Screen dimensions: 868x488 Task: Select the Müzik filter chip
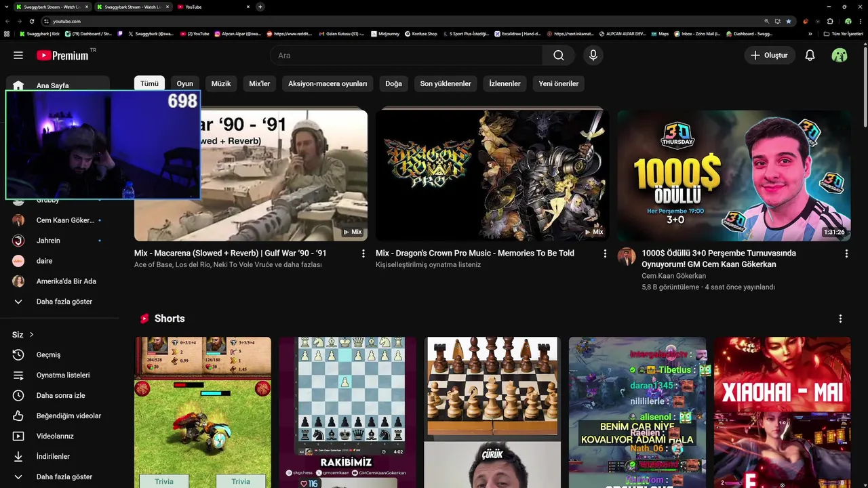(x=221, y=83)
